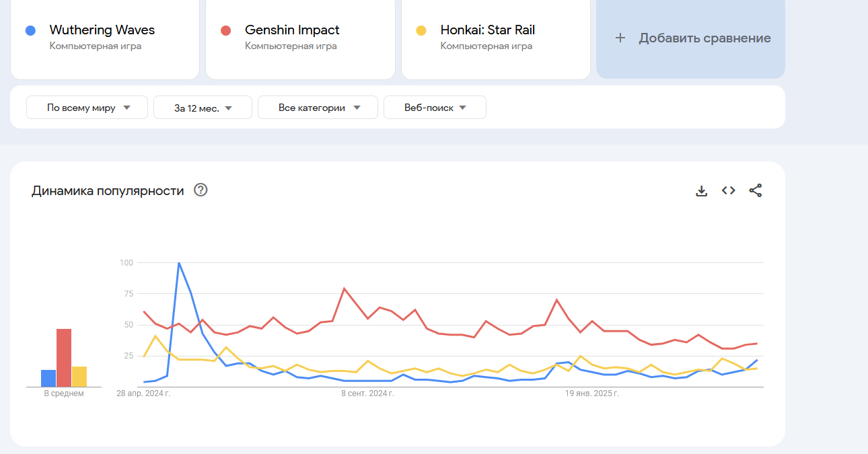868x454 pixels.
Task: Click the yellow dot beside Honkai: Star Rail
Action: pos(421,30)
